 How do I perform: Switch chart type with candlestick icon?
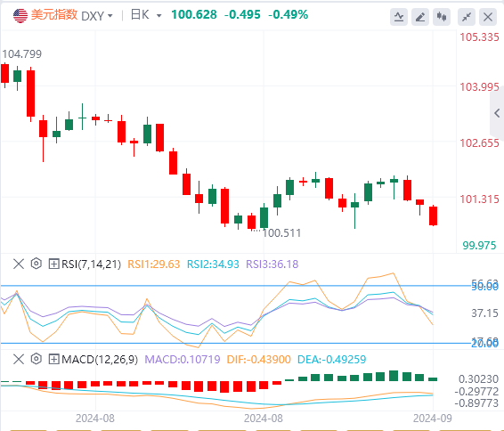click(442, 17)
